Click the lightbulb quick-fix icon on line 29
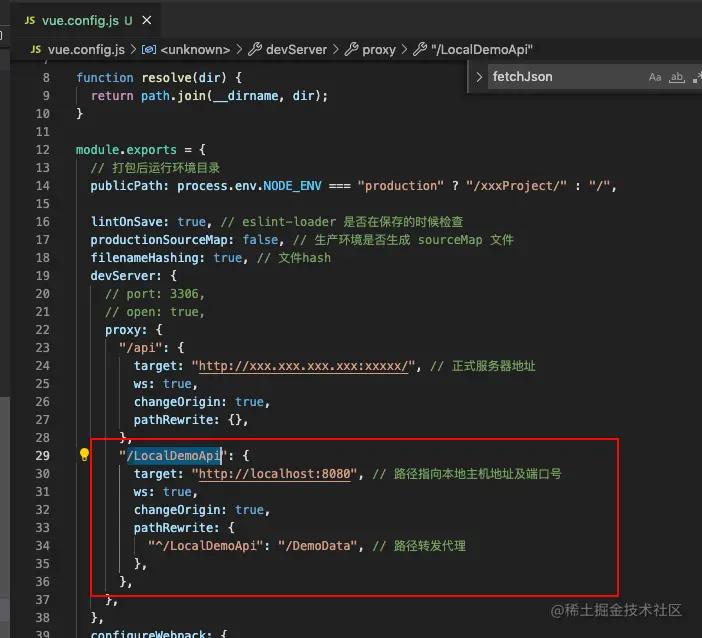 click(84, 455)
